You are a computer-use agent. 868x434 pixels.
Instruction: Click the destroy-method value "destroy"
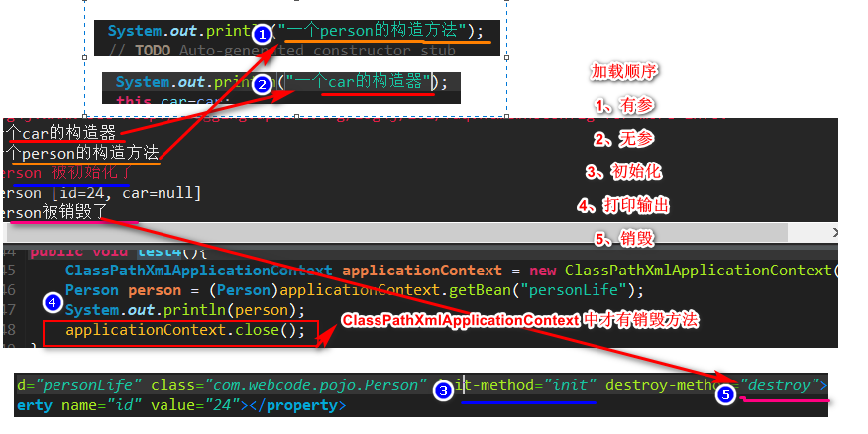pyautogui.click(x=781, y=384)
